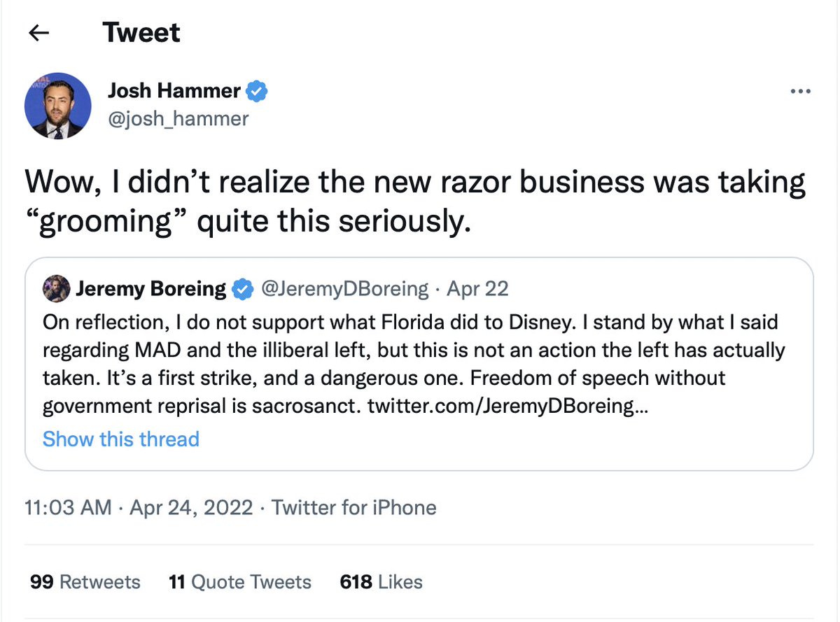Show the 618 Likes list

381,582
